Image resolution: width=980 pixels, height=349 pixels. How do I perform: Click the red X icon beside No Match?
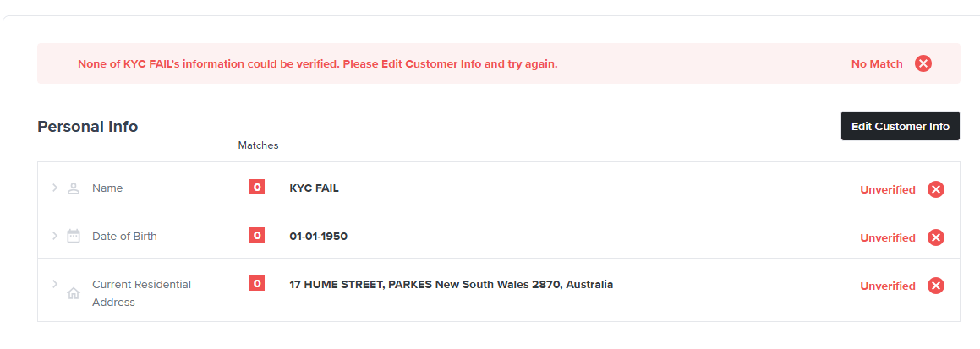[923, 63]
